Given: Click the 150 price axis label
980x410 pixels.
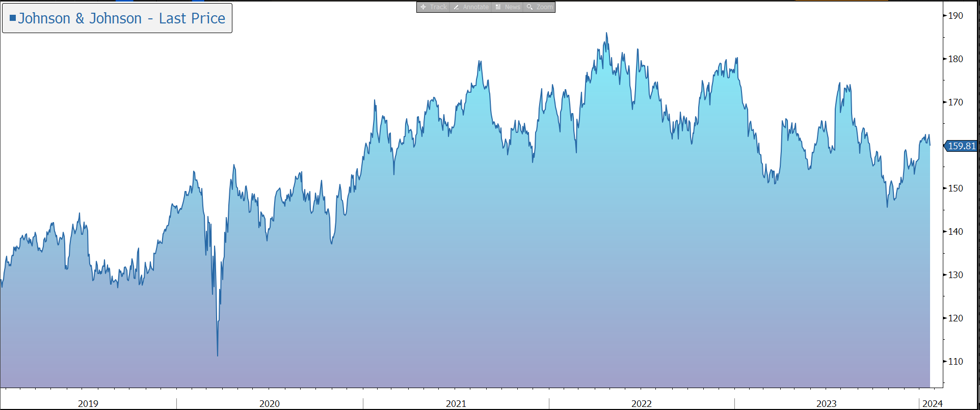Looking at the screenshot, I should click(956, 188).
